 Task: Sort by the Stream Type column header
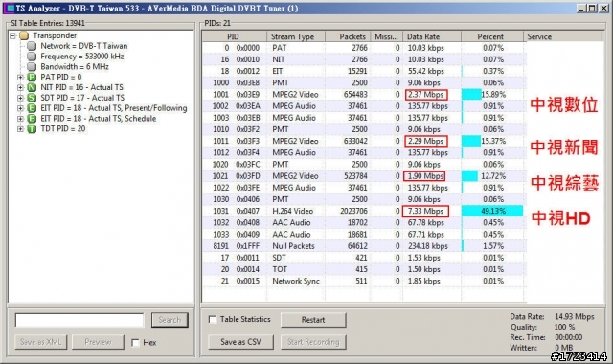click(x=296, y=36)
